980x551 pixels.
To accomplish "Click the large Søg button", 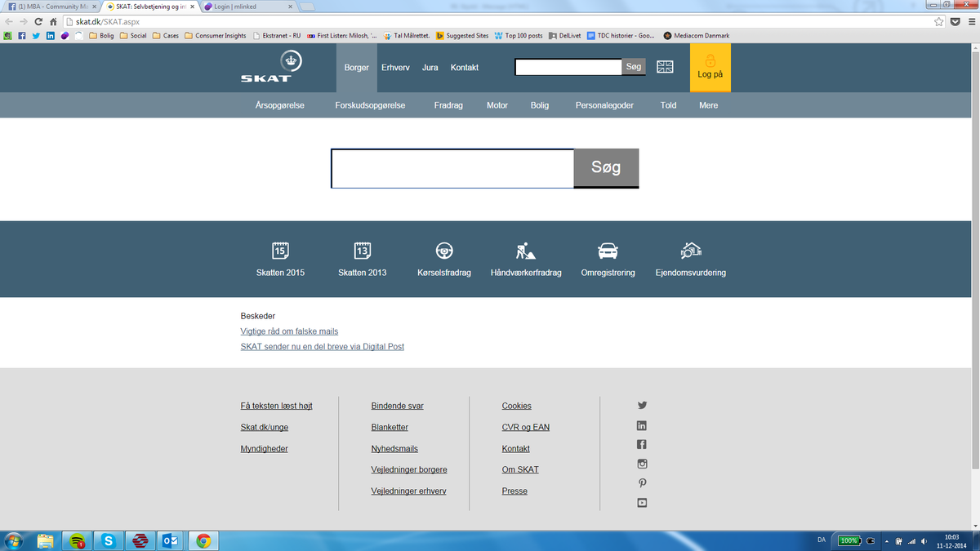I will point(606,168).
